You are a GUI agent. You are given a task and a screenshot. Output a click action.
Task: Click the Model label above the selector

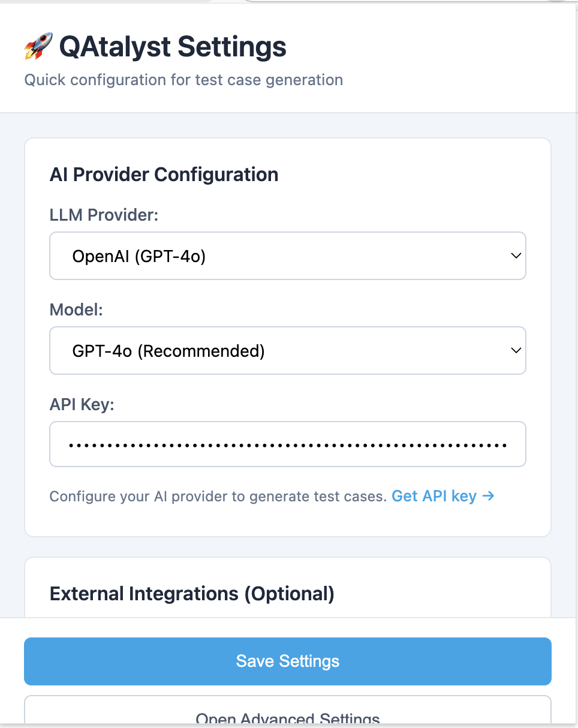pos(76,310)
